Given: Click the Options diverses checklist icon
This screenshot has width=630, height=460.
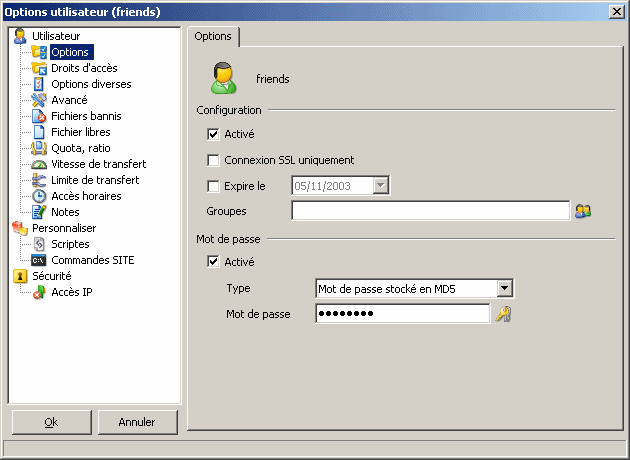Looking at the screenshot, I should click(39, 84).
